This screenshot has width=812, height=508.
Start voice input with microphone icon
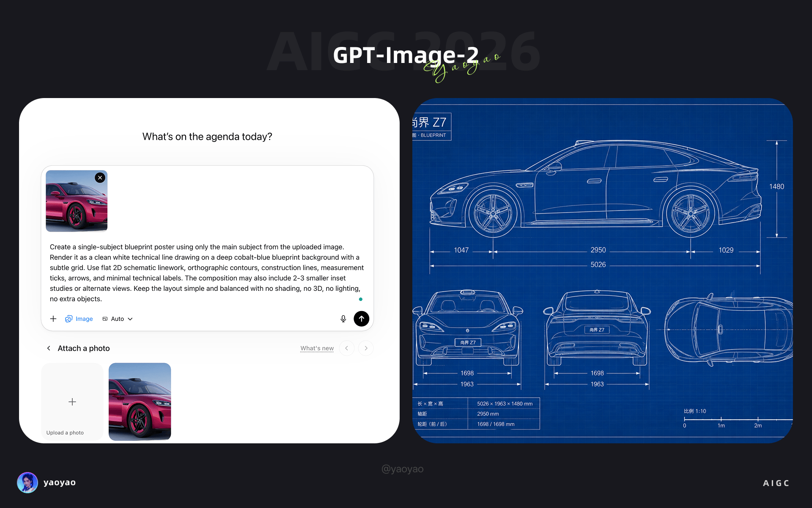(343, 319)
